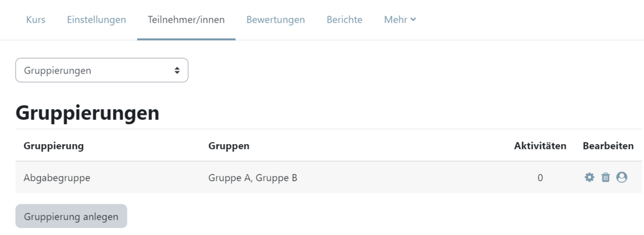Open the Berichte tab
Screen dimensions: 644x235
coord(344,20)
